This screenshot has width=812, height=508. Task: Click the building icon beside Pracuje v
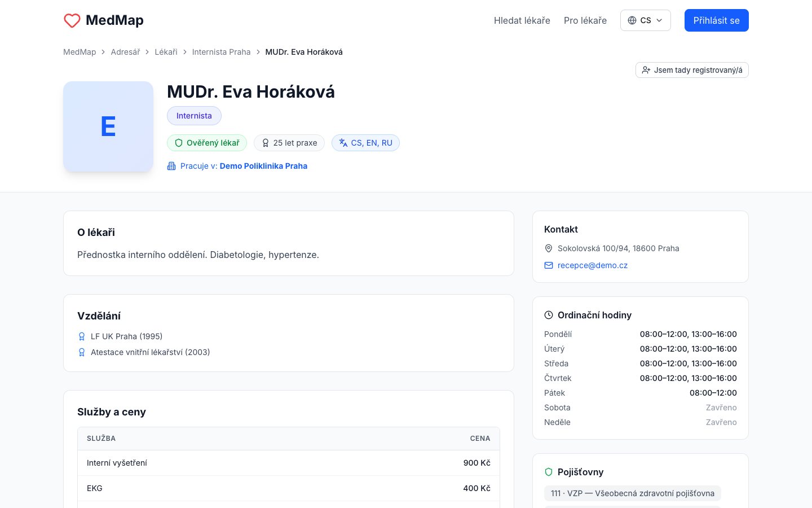coord(171,166)
